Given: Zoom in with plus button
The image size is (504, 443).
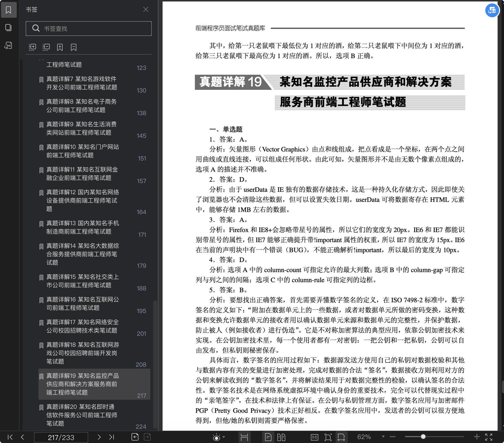Looking at the screenshot, I should [477, 437].
